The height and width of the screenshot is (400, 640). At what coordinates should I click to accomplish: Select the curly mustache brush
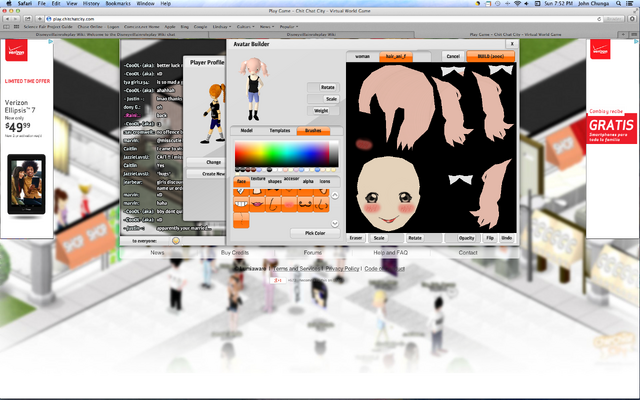coord(305,204)
